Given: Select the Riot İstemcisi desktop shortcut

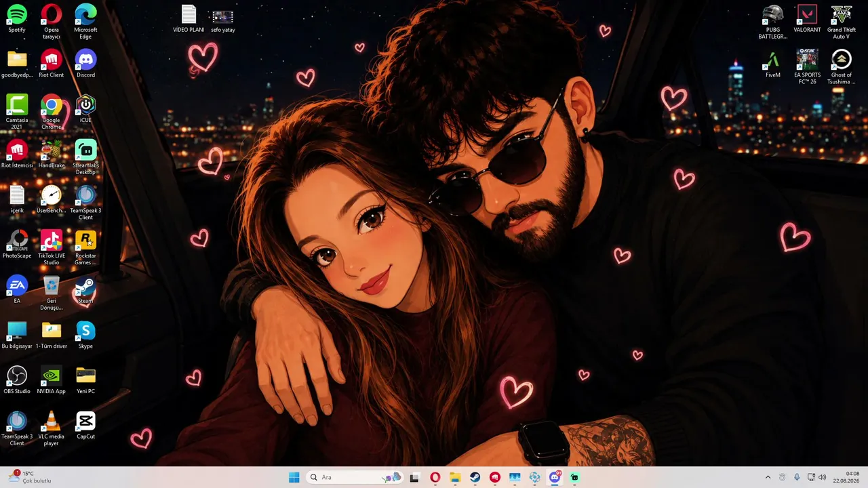Looking at the screenshot, I should 17,154.
